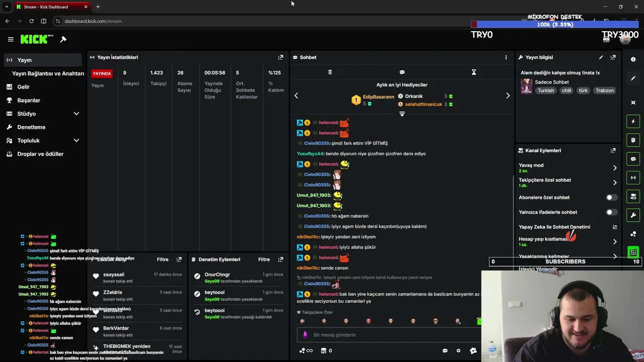Viewport: 644px width, 362px height.
Task: Click the lightning bolt icon in the right sidebar
Action: point(633,121)
